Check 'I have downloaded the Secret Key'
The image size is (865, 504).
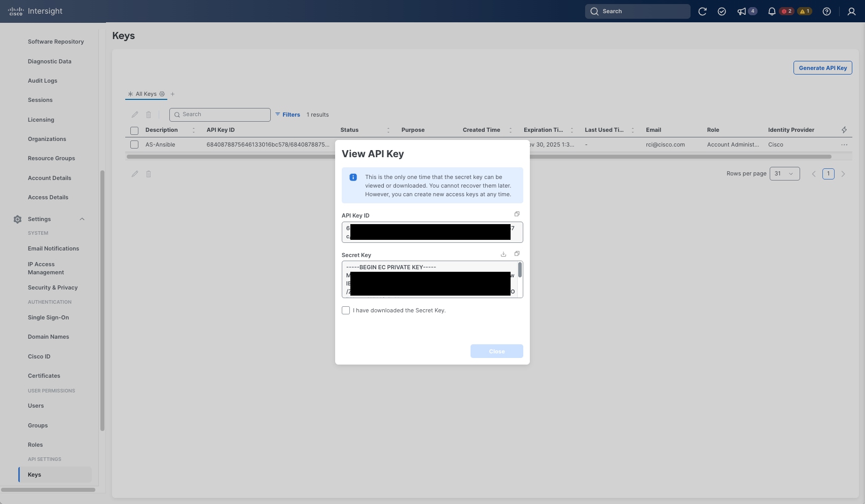click(345, 310)
